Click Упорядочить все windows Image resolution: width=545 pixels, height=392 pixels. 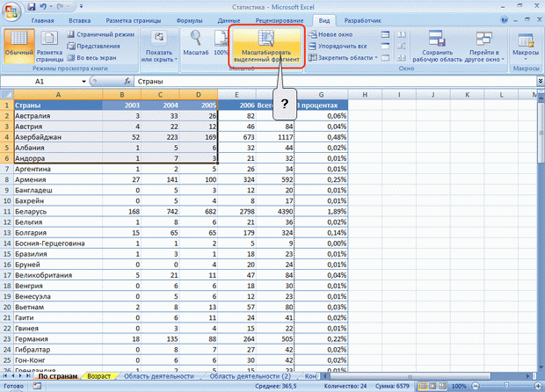(338, 46)
